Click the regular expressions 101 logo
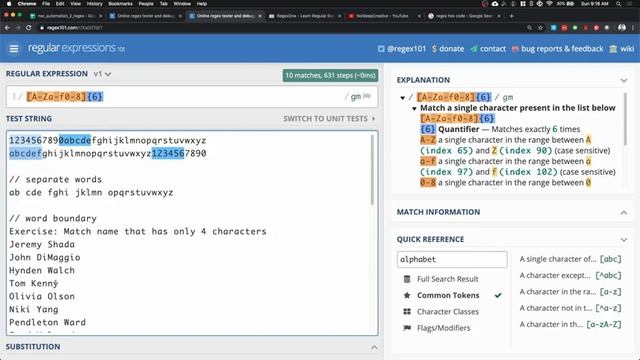 76,48
